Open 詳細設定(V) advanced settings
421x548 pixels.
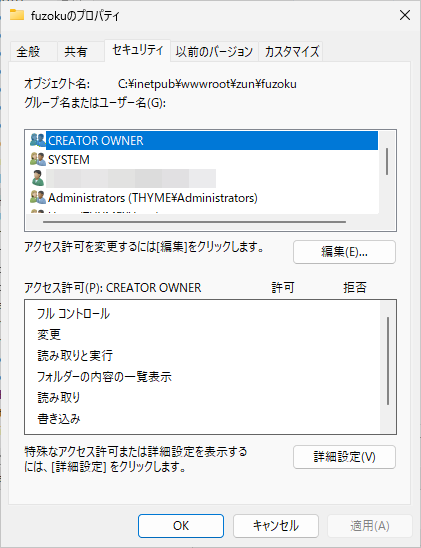(344, 457)
